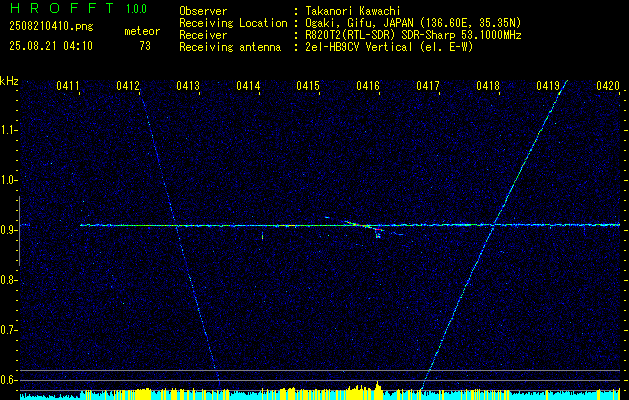Click the kHz axis unit label
The width and height of the screenshot is (629, 400).
point(9,81)
